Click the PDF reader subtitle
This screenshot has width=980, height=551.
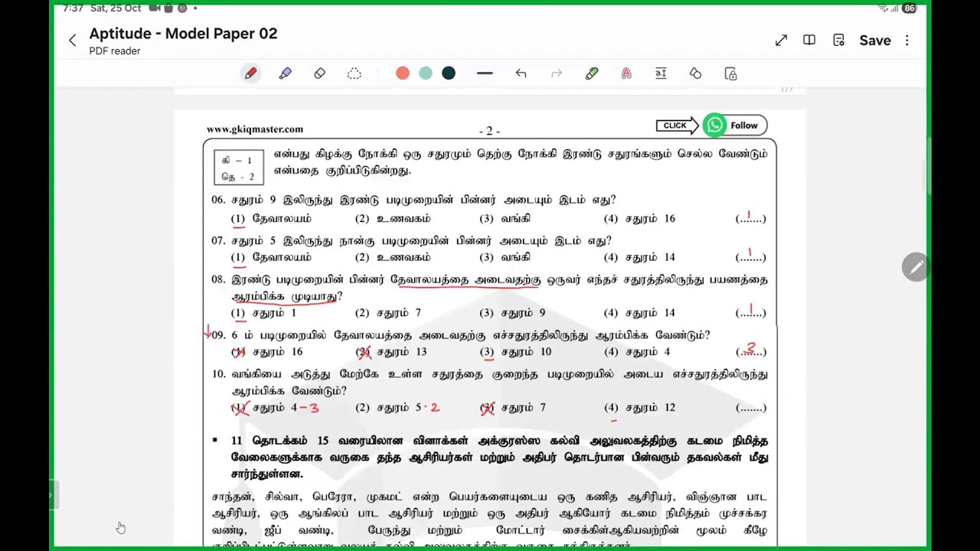[115, 51]
